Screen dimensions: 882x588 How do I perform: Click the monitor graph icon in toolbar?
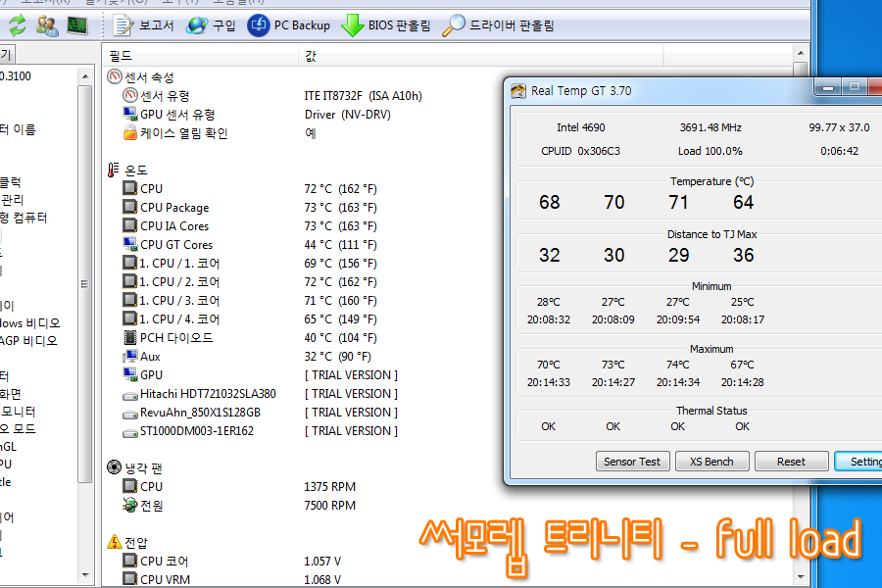tap(77, 25)
